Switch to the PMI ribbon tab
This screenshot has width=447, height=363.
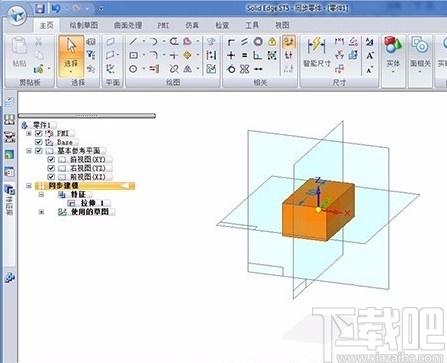(x=163, y=25)
